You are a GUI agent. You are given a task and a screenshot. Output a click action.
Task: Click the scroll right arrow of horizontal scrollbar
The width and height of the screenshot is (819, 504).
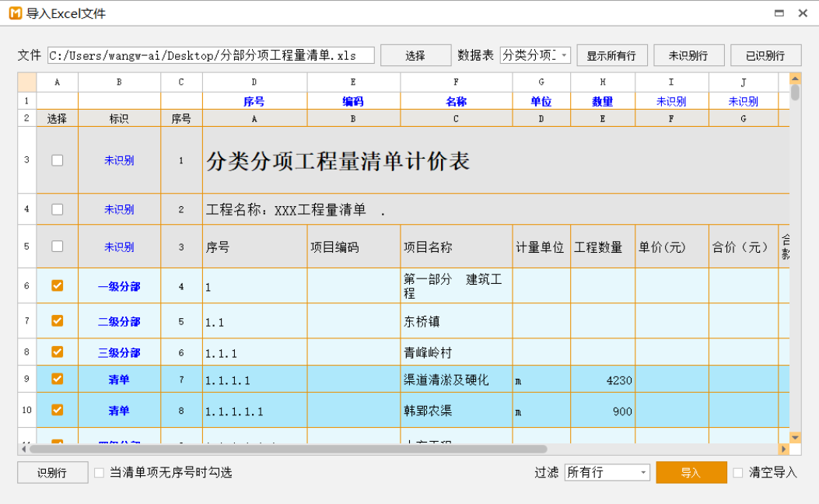click(x=783, y=449)
